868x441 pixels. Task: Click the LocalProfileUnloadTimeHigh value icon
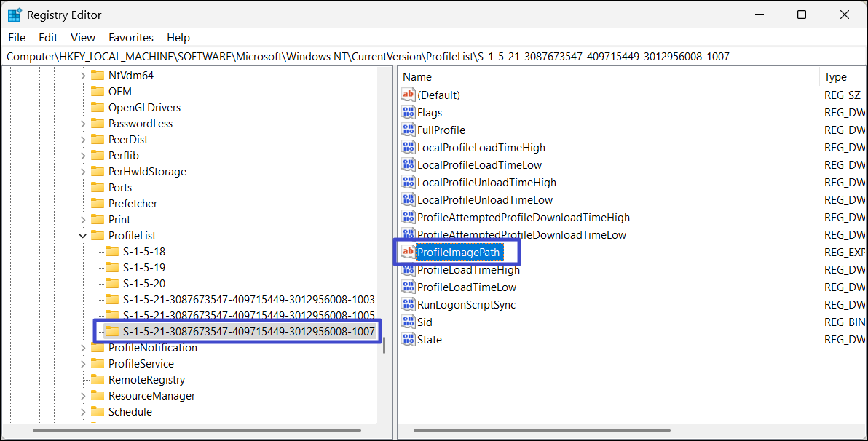click(x=409, y=182)
